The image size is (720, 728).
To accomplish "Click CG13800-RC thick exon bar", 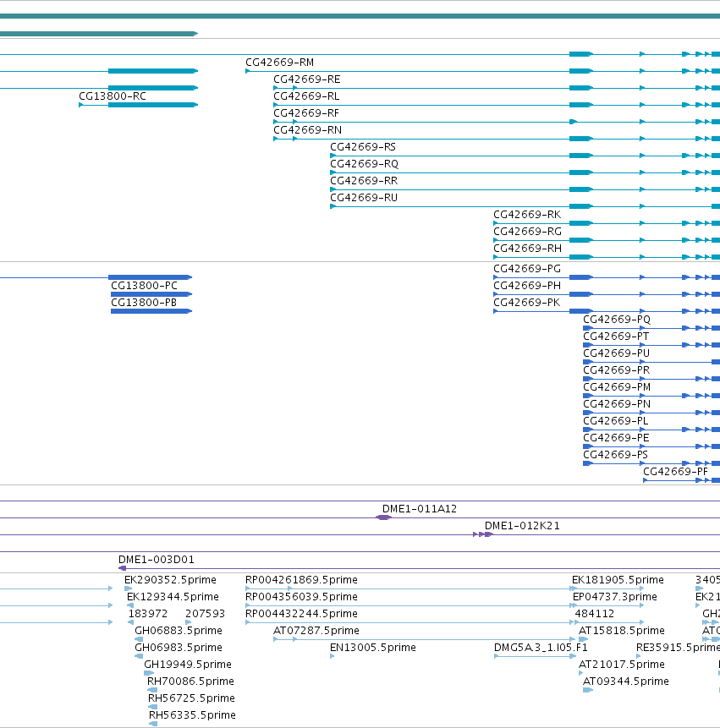I will tap(153, 105).
